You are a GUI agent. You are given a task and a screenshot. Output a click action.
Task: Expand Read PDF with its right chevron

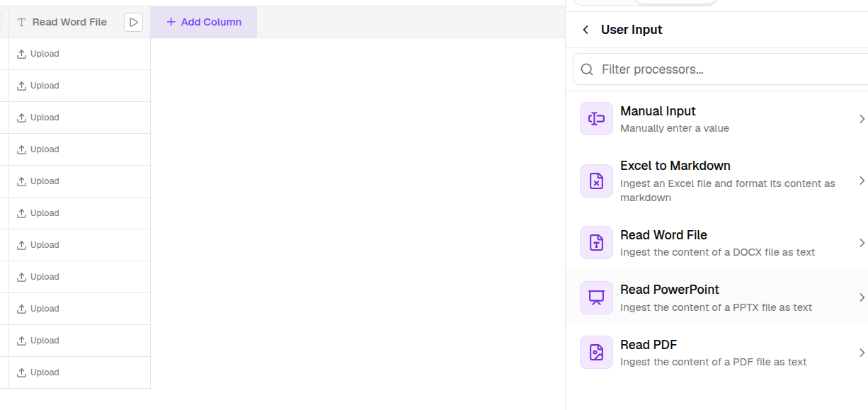(x=862, y=353)
